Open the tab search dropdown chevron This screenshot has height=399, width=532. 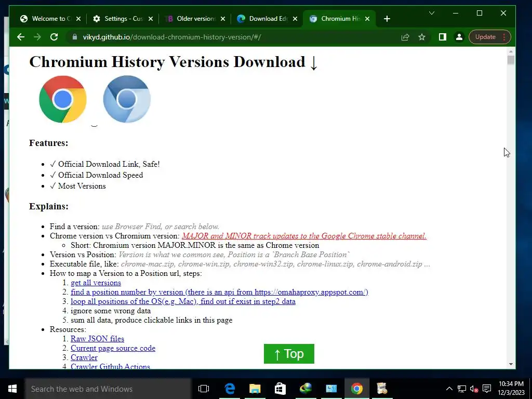(432, 13)
